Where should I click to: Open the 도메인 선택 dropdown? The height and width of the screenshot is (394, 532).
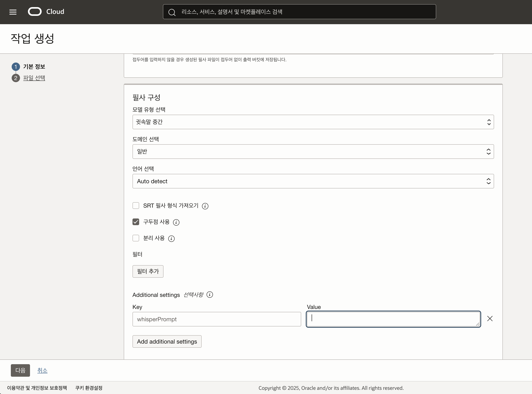[x=313, y=151]
